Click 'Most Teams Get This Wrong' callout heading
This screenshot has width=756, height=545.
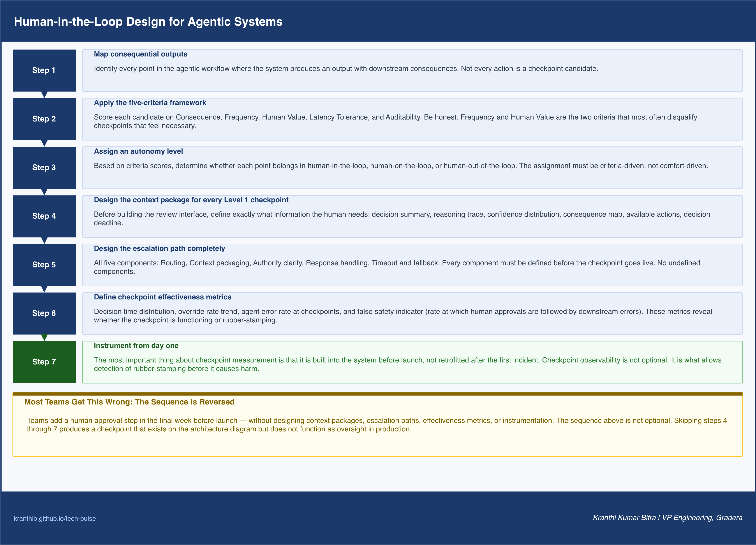pyautogui.click(x=129, y=402)
